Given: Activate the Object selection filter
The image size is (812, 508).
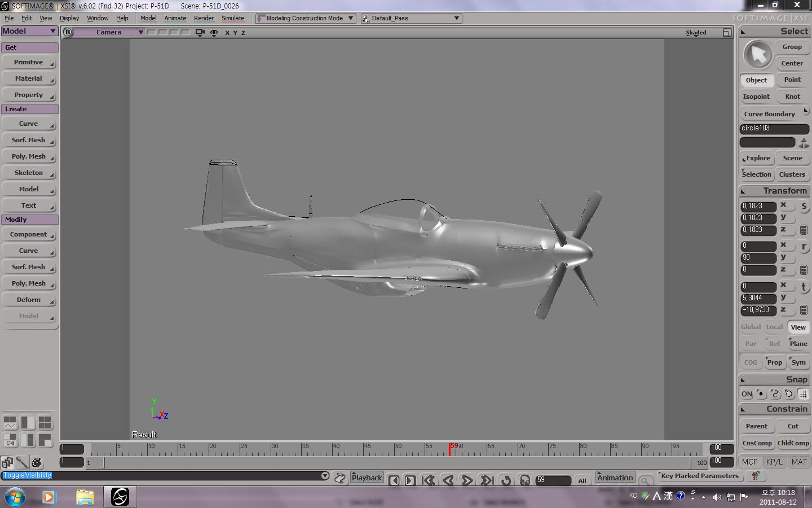Looking at the screenshot, I should pos(756,80).
